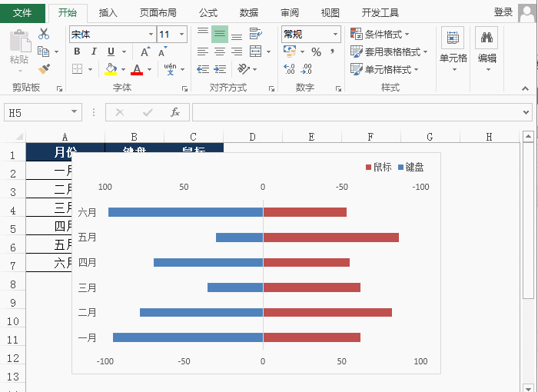Apply comma style format
This screenshot has width=538, height=392.
click(332, 51)
